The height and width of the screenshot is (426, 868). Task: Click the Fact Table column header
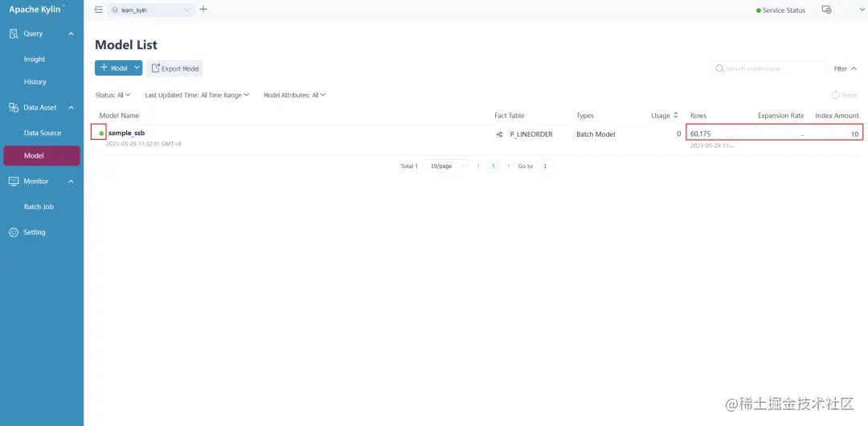click(510, 116)
